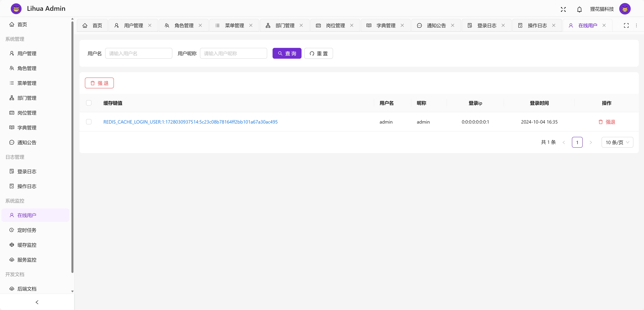Open the 10 条/页 page size dropdown
This screenshot has width=644, height=310.
click(x=617, y=142)
